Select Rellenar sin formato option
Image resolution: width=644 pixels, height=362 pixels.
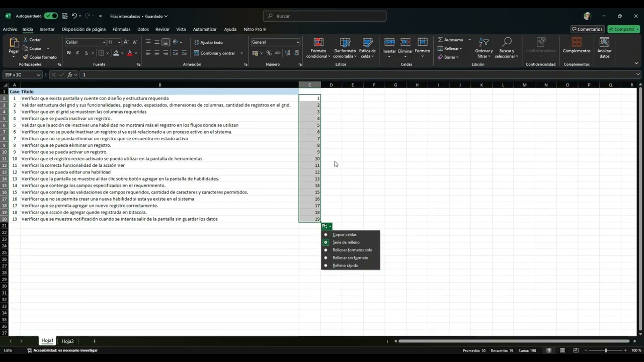[350, 258]
